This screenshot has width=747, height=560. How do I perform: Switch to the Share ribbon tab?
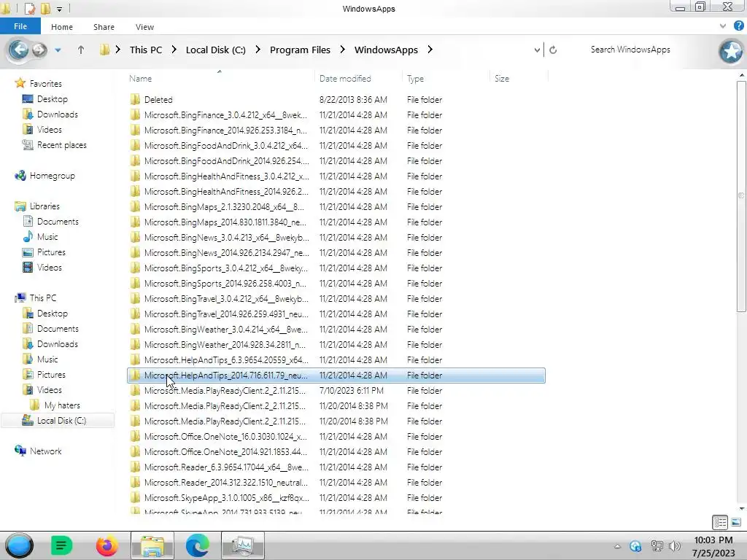[x=104, y=27]
